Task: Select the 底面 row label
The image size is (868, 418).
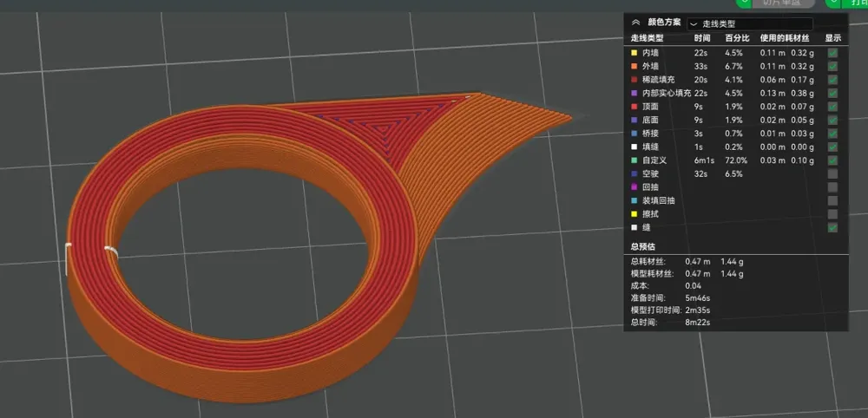Action: point(650,120)
